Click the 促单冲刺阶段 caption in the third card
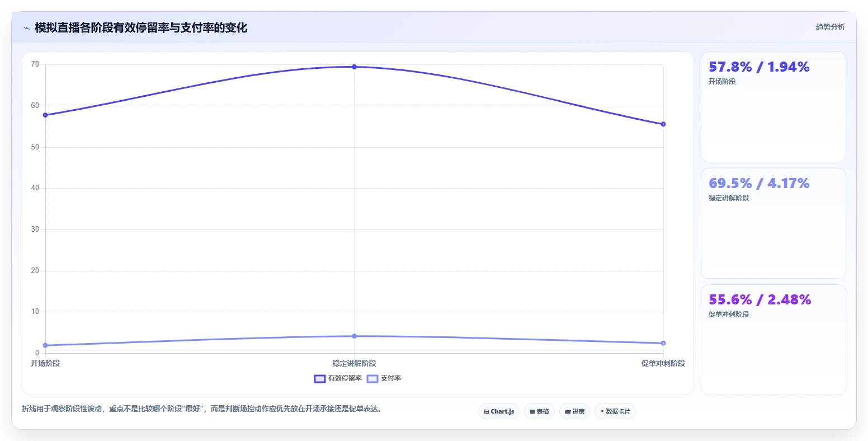This screenshot has width=868, height=441. coord(729,315)
